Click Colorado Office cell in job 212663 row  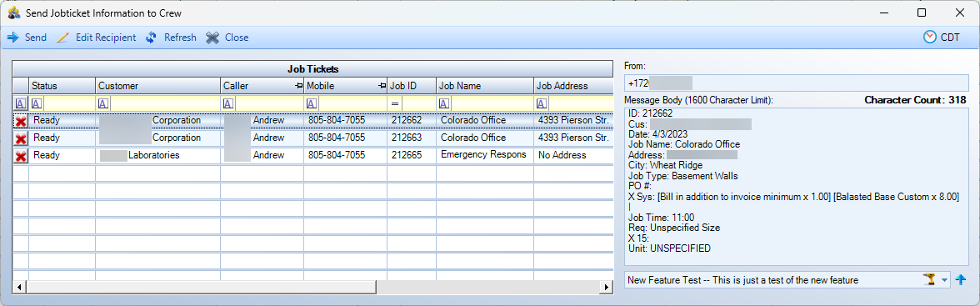485,138
